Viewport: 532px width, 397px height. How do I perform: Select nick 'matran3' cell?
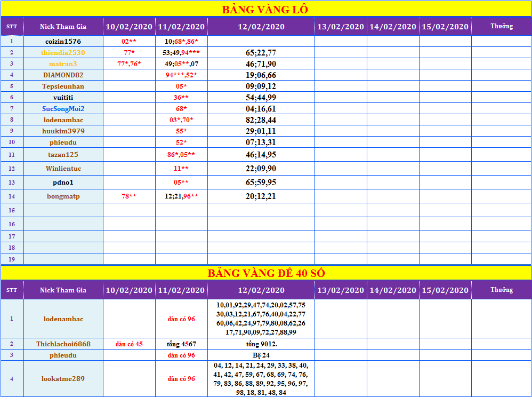pos(63,63)
